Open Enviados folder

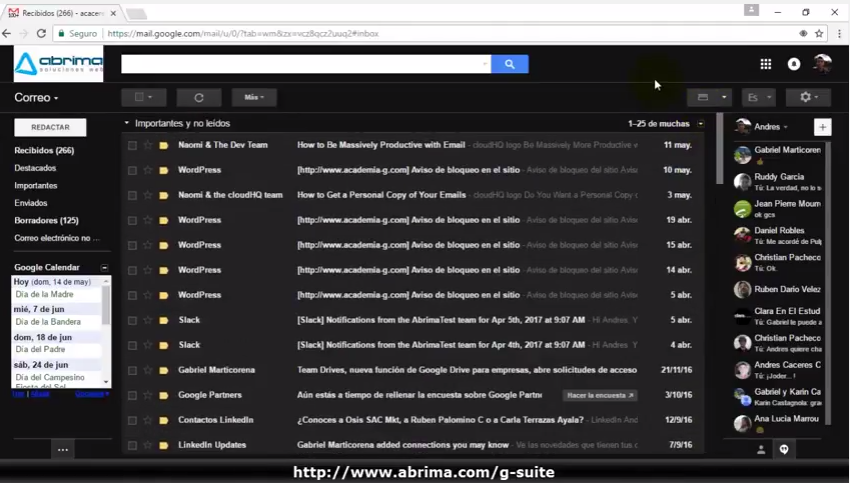(x=31, y=203)
